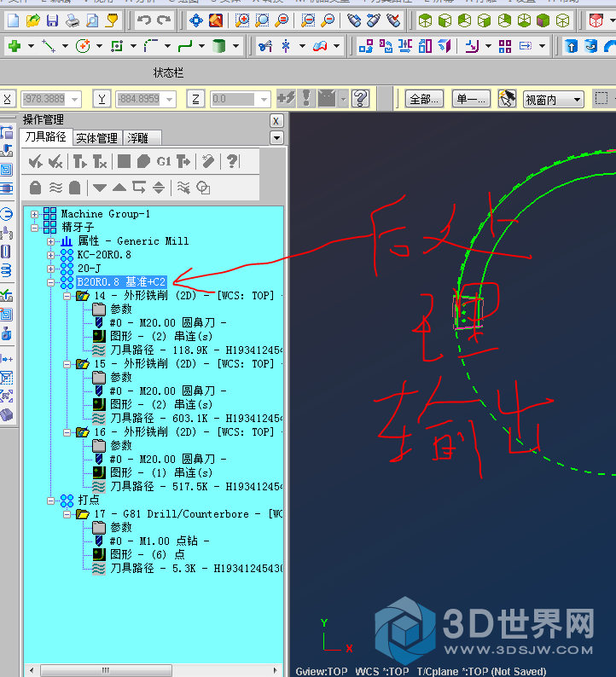This screenshot has height=677, width=616.
Task: Collapse the B20R0.8 基准+C2 group
Action: (x=50, y=282)
